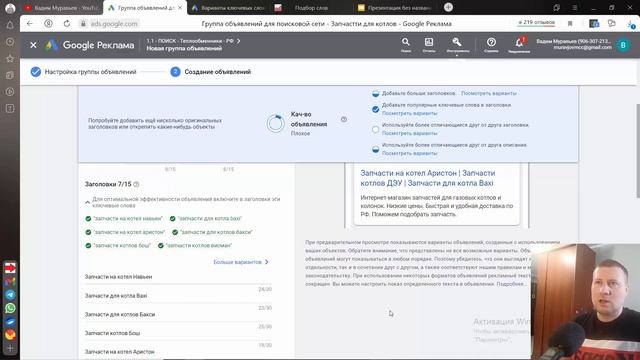The width and height of the screenshot is (640, 360).
Task: Add keyword chip запчасти для котлов бакси
Action: [x=213, y=232]
